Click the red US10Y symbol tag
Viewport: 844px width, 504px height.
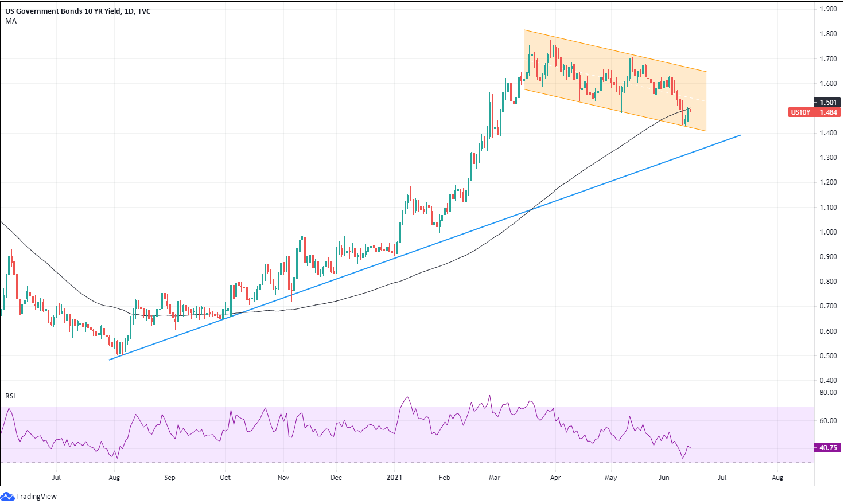coord(800,112)
